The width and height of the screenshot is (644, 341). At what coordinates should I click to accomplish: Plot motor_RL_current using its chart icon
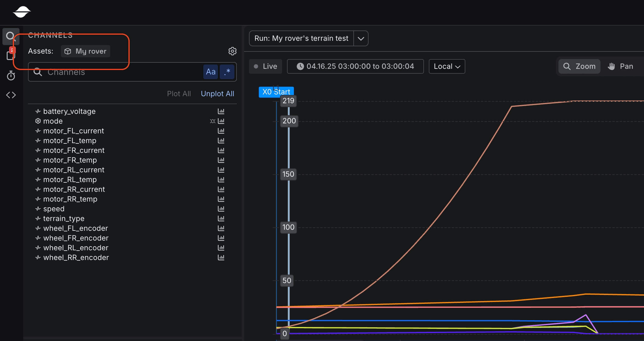coord(221,170)
